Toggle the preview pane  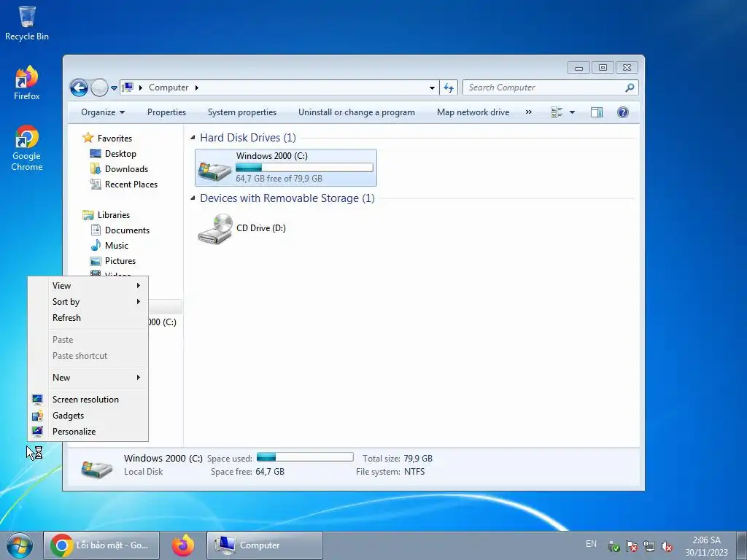[x=597, y=112]
